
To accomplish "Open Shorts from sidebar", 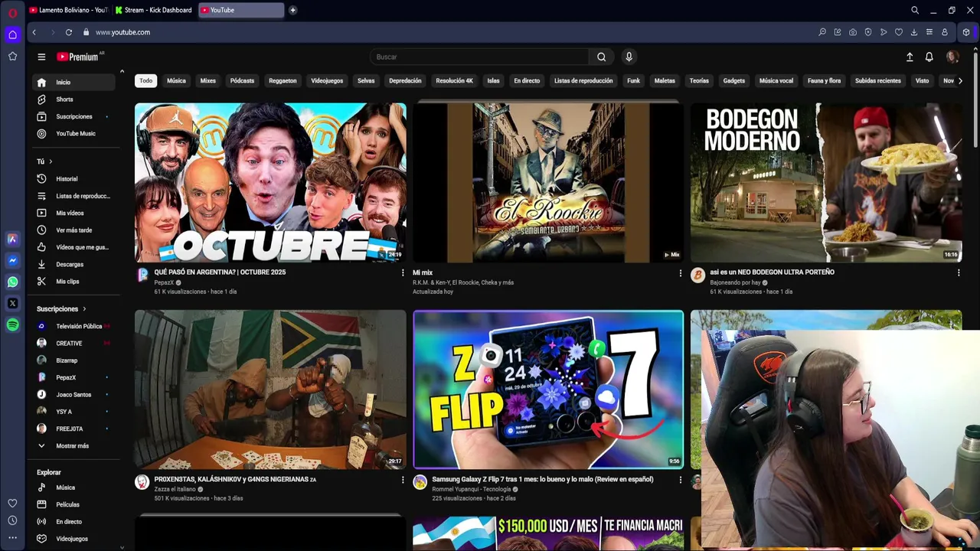I will click(x=74, y=99).
